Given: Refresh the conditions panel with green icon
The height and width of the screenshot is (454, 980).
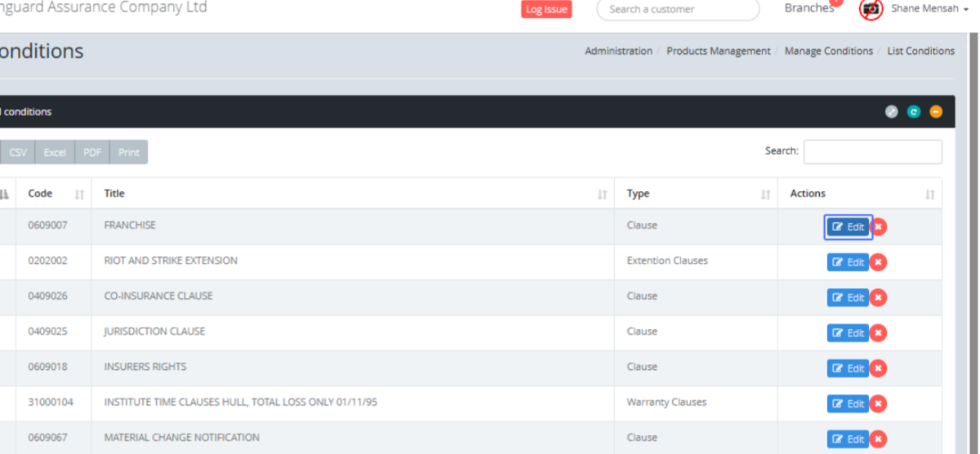Looking at the screenshot, I should 914,112.
